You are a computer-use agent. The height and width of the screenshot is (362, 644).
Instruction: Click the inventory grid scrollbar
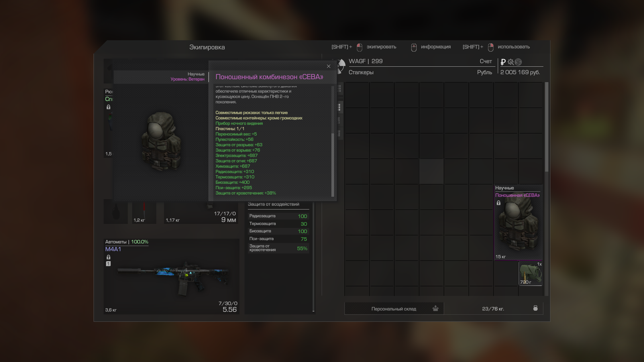coord(547,127)
